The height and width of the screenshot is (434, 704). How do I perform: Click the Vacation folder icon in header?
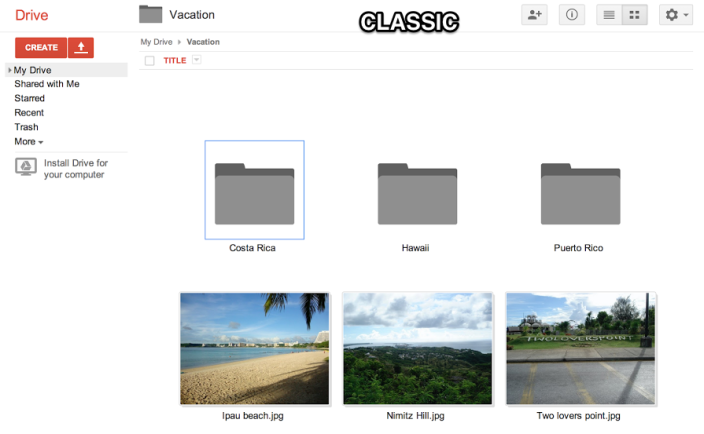click(151, 14)
